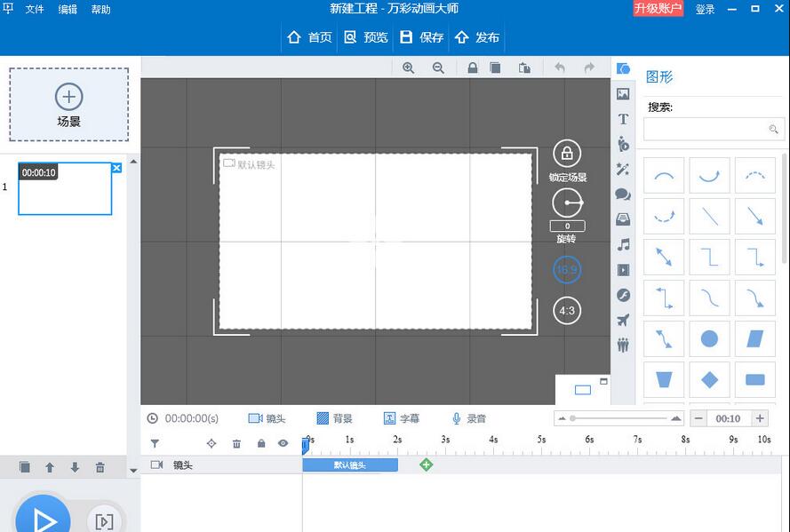Viewport: 790px width, 532px height.
Task: Click the 预览 preview button
Action: click(366, 37)
